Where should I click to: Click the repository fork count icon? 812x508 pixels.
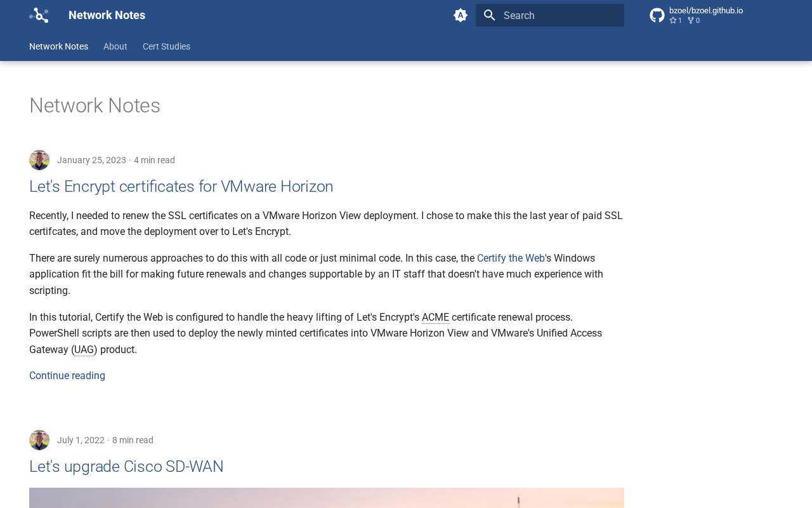pos(691,20)
